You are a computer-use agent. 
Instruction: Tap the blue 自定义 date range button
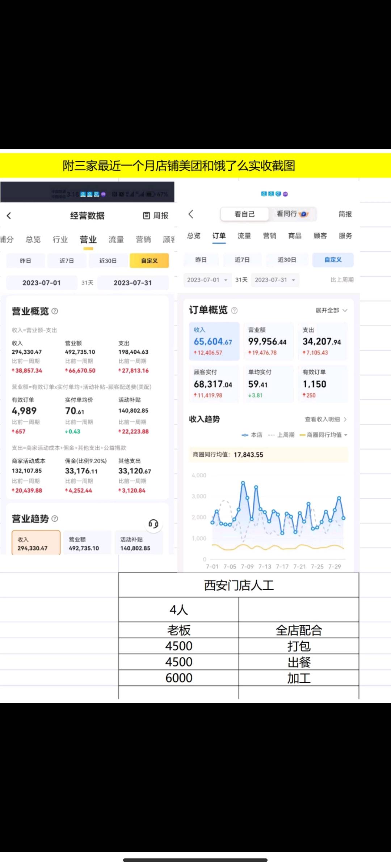[333, 260]
